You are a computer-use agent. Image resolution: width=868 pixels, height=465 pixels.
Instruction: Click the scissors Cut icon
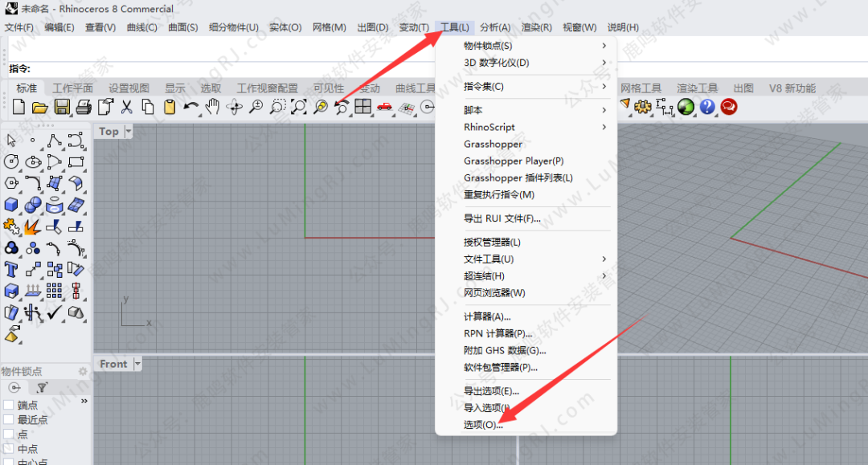pos(126,107)
